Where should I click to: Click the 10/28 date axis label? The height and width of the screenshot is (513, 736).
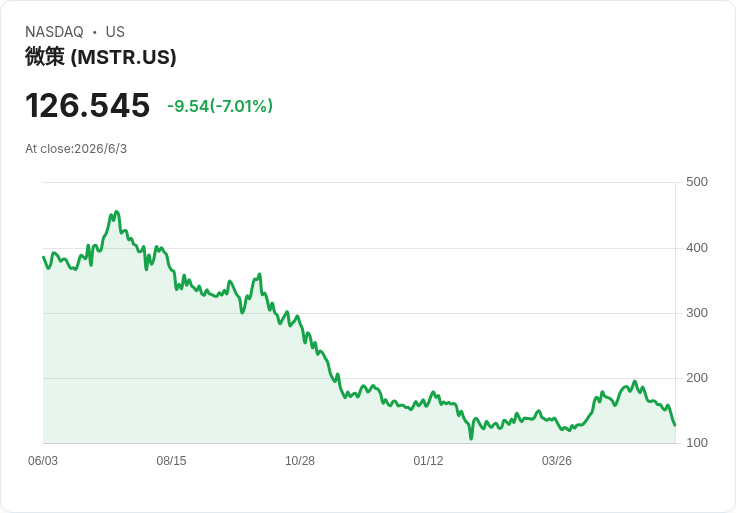pos(300,461)
